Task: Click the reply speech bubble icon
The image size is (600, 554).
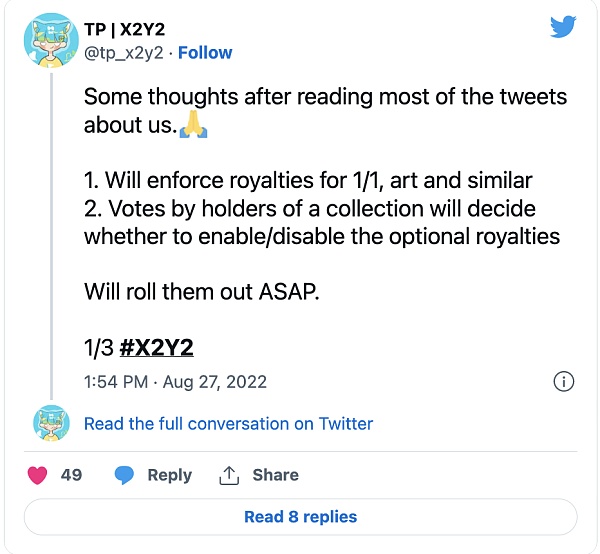Action: pos(124,475)
